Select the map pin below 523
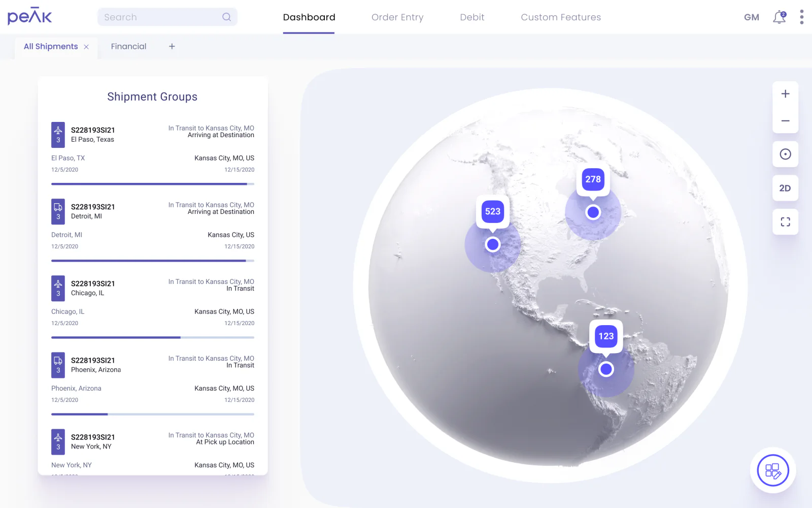Screen dimensions: 812x508 [x=493, y=244]
